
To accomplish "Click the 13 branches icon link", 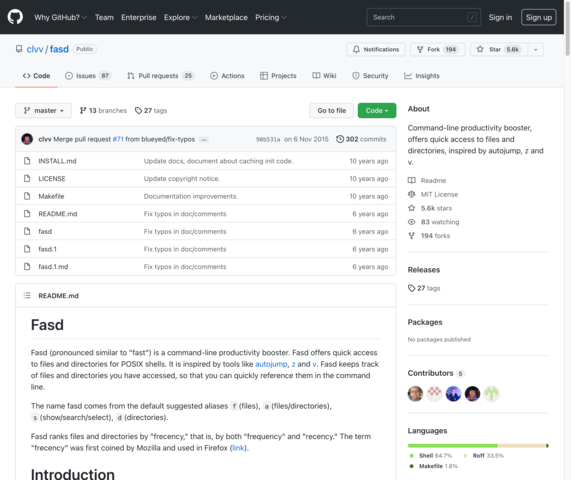I will (83, 110).
